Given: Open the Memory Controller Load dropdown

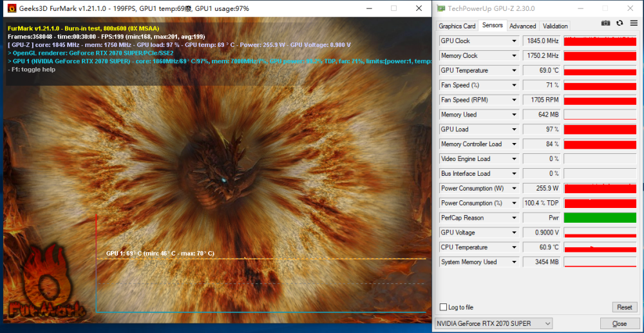Looking at the screenshot, I should tap(514, 144).
